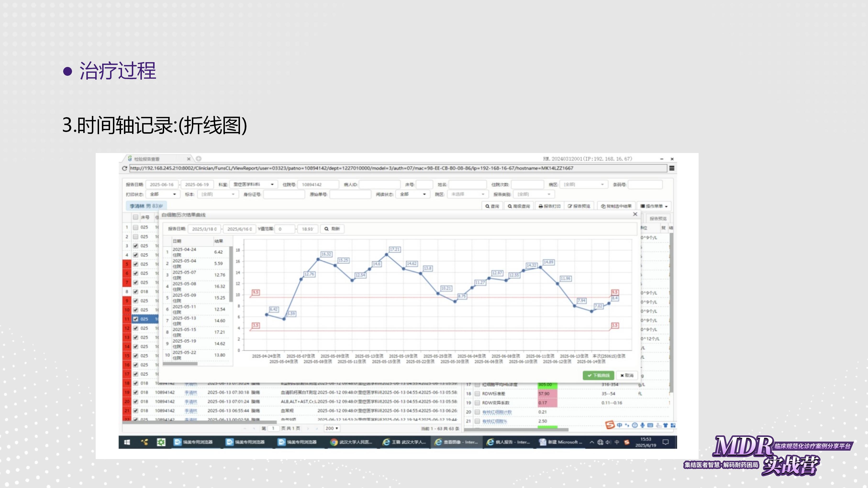Click 复制选中结果 copy results button
The image size is (868, 488).
(616, 206)
